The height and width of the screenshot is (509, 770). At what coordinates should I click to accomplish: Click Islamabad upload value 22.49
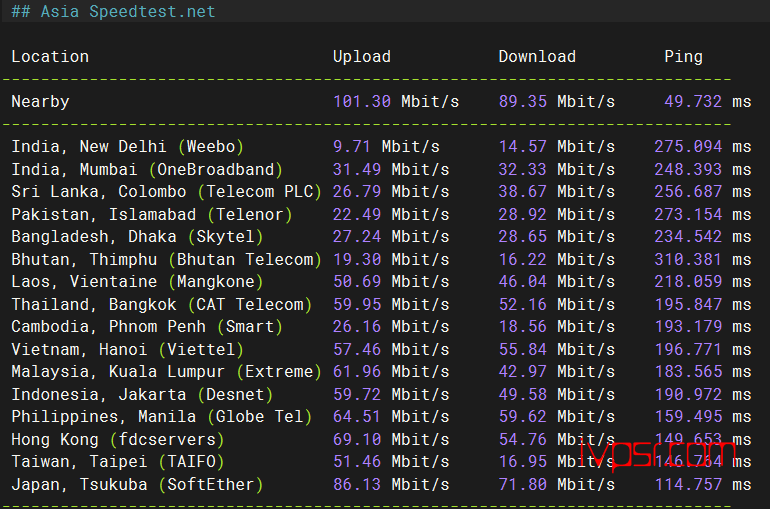coord(357,214)
